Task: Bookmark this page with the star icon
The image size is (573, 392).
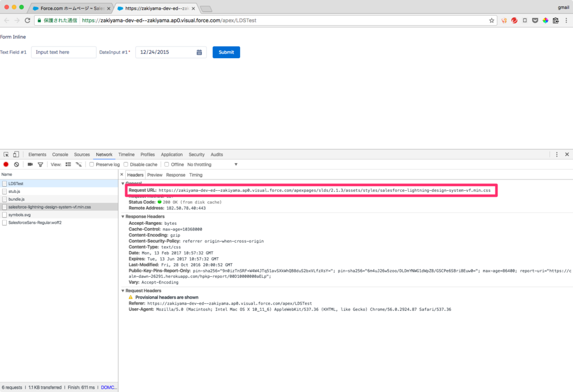Action: pos(491,21)
